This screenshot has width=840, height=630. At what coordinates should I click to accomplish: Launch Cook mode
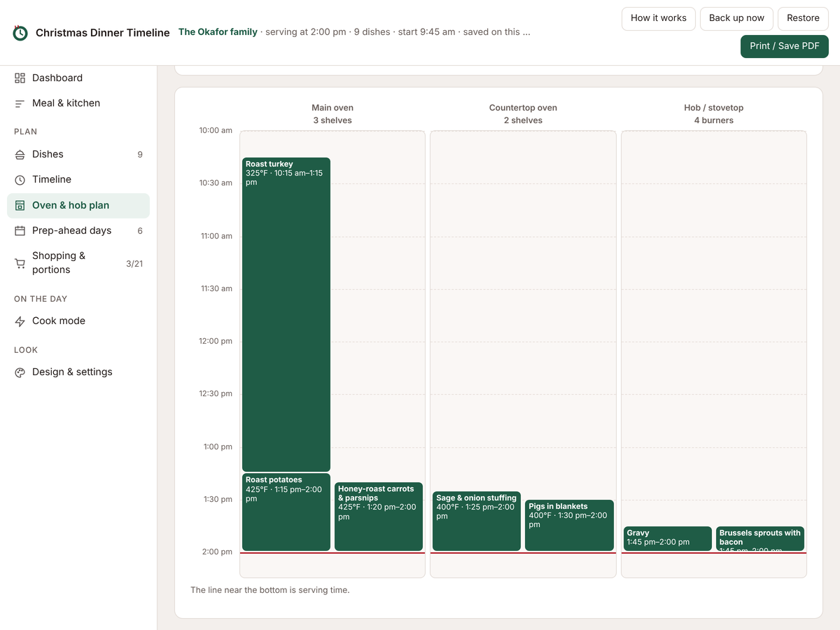[x=78, y=321]
